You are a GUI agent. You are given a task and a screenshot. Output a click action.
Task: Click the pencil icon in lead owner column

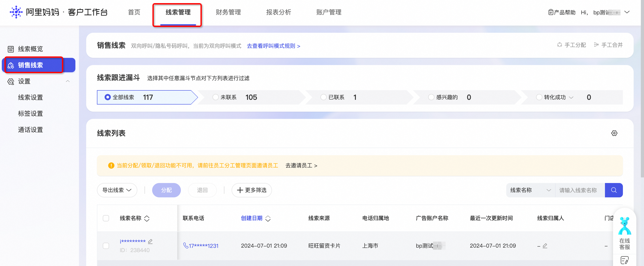coord(545,246)
